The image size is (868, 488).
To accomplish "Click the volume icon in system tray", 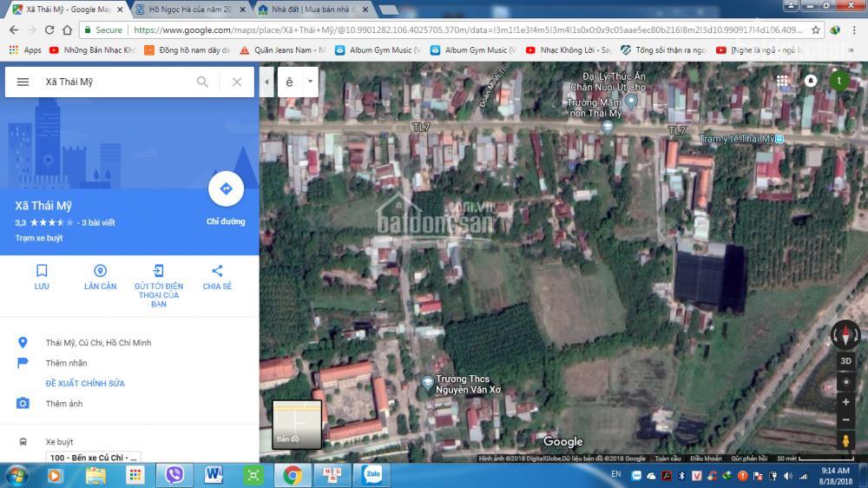I will [x=788, y=476].
